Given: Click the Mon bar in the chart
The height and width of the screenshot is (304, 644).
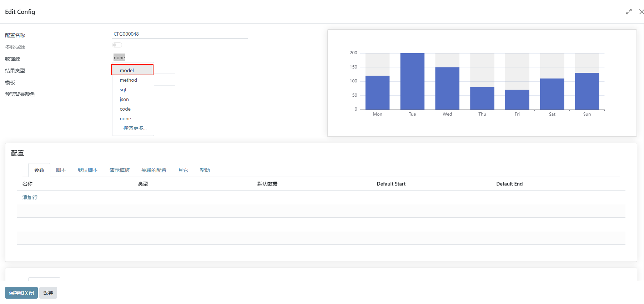Looking at the screenshot, I should click(x=377, y=93).
